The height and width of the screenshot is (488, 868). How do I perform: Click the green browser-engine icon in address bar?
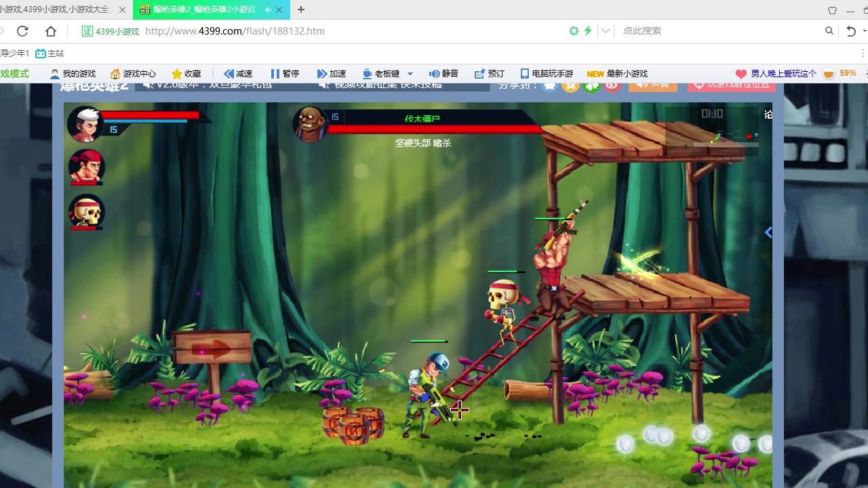(574, 30)
